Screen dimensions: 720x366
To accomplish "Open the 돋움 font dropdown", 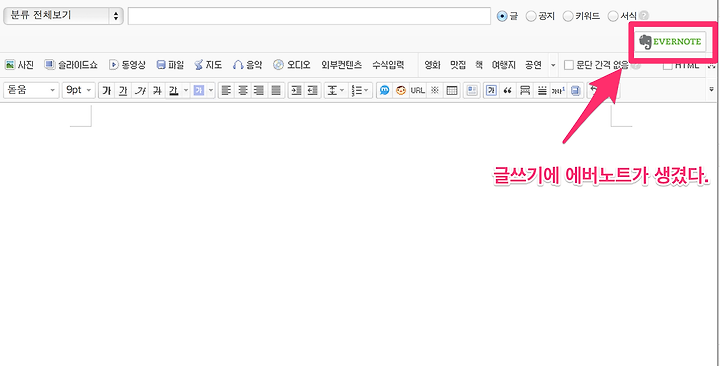I will pos(31,90).
